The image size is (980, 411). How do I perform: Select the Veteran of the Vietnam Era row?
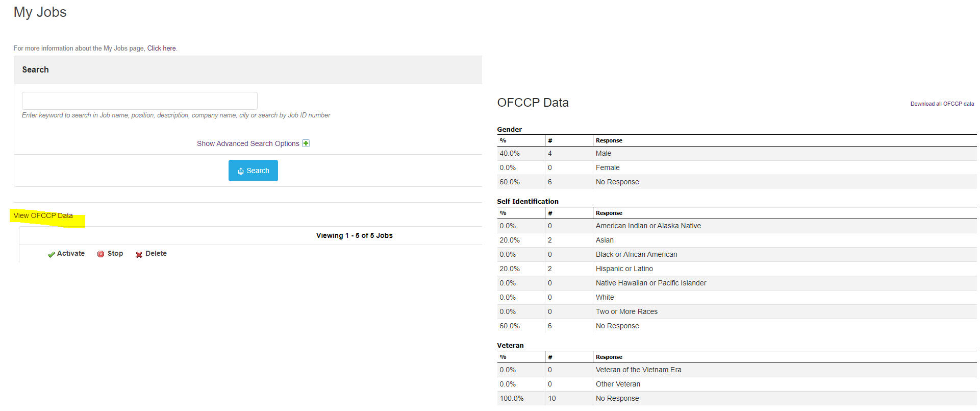pyautogui.click(x=638, y=370)
